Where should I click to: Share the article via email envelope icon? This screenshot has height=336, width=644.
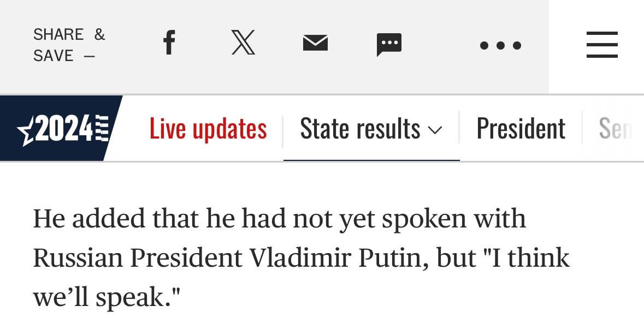pyautogui.click(x=315, y=43)
